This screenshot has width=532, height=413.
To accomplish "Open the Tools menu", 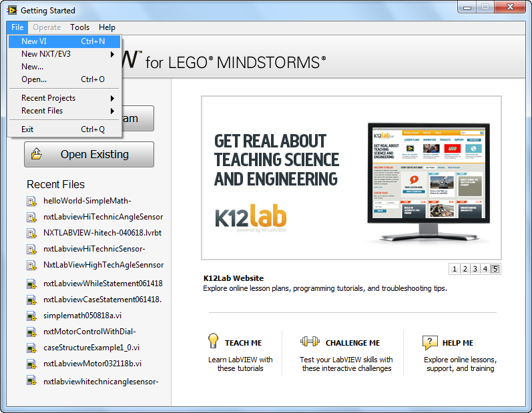I will [79, 27].
